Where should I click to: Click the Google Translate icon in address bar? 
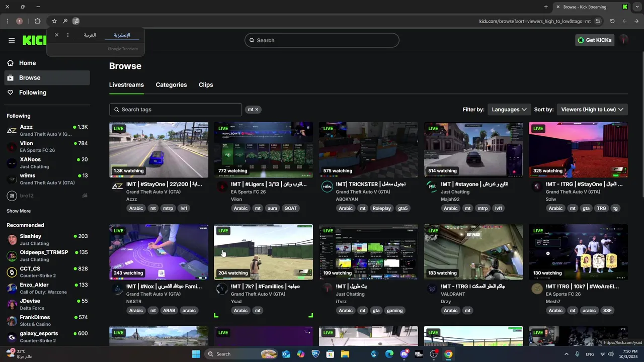[76, 21]
